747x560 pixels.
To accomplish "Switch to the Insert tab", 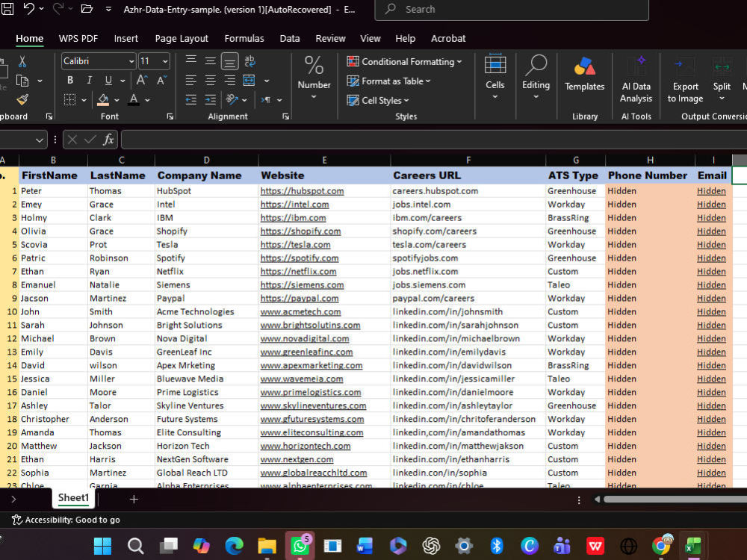I will 125,39.
